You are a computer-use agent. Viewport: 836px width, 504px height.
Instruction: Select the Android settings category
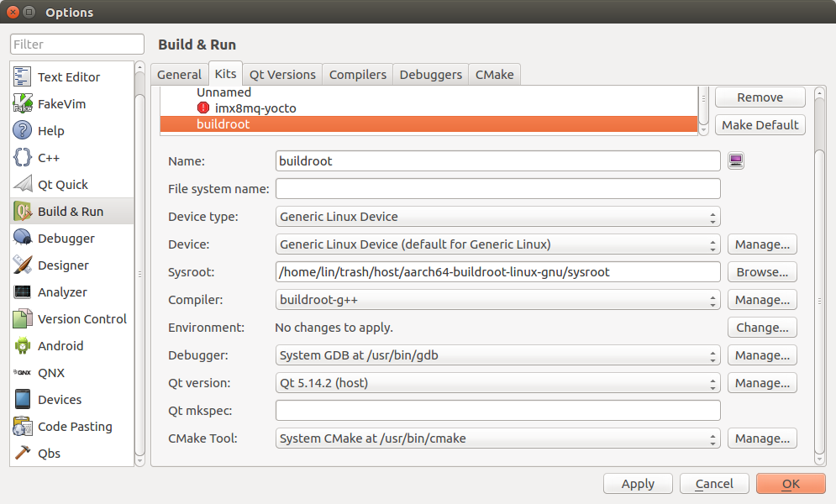coord(60,346)
